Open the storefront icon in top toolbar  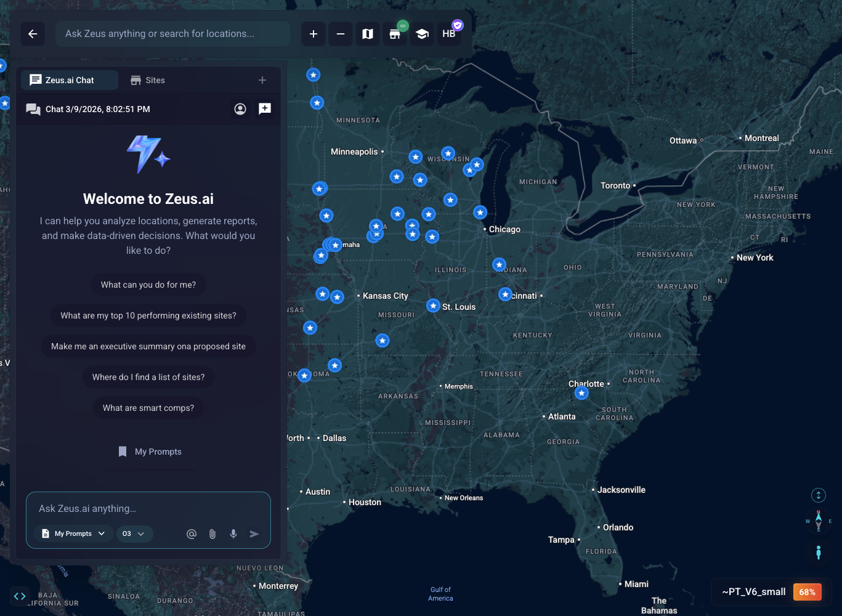[395, 34]
